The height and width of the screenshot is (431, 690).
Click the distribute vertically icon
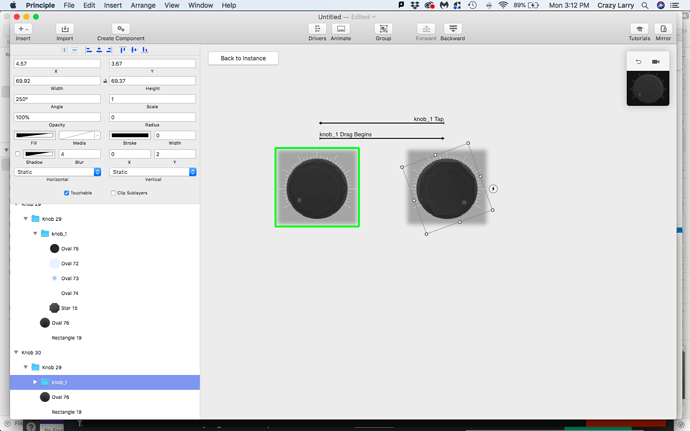click(74, 50)
